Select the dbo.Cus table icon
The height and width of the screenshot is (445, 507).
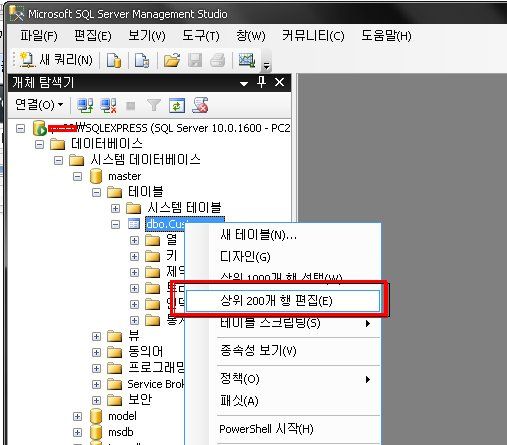pos(134,224)
